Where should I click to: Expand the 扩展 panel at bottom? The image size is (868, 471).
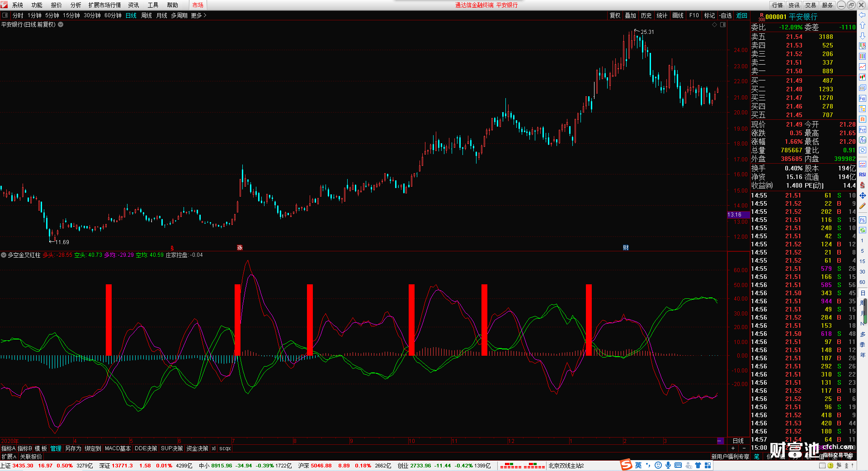click(9, 457)
